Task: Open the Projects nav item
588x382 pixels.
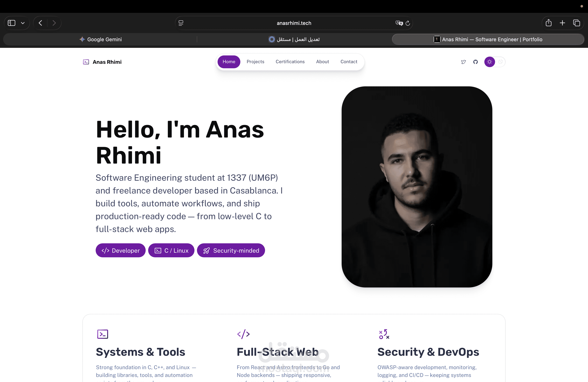Action: [x=255, y=61]
